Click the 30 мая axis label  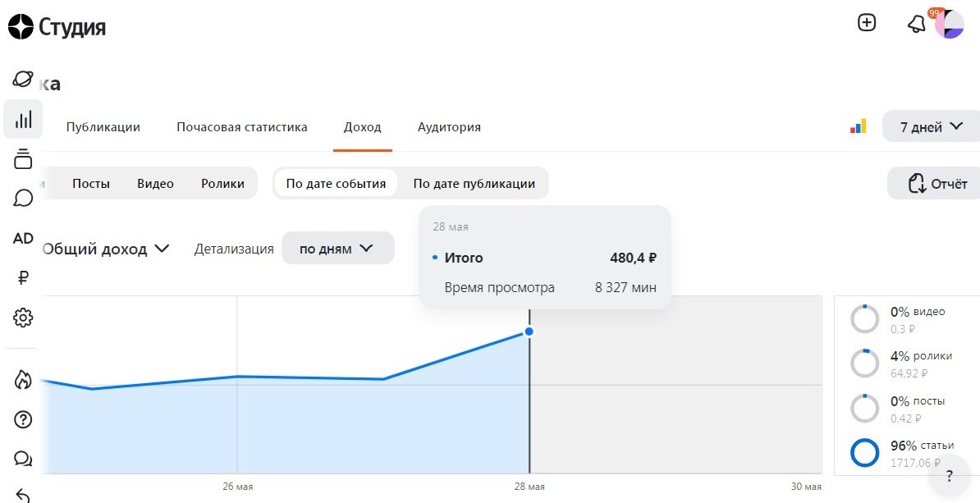[806, 487]
